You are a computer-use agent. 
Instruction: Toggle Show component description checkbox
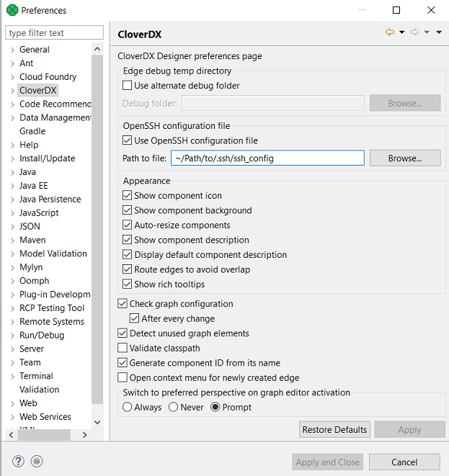click(x=127, y=240)
